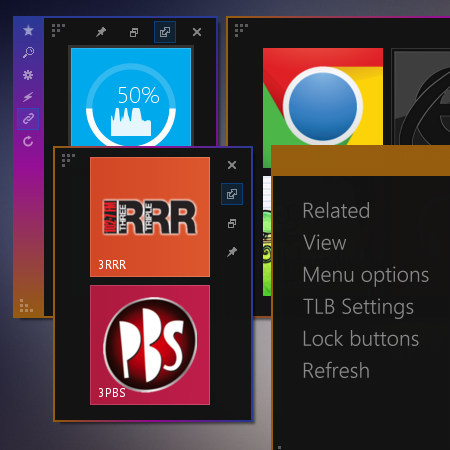
Task: Pin the top-left panel with the pushpin
Action: 101,32
